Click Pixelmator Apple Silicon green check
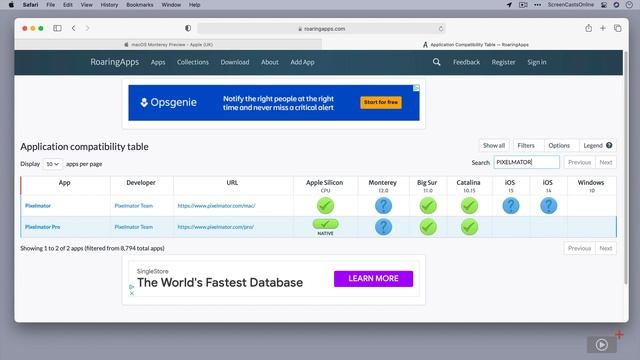Image resolution: width=640 pixels, height=360 pixels. pyautogui.click(x=325, y=206)
